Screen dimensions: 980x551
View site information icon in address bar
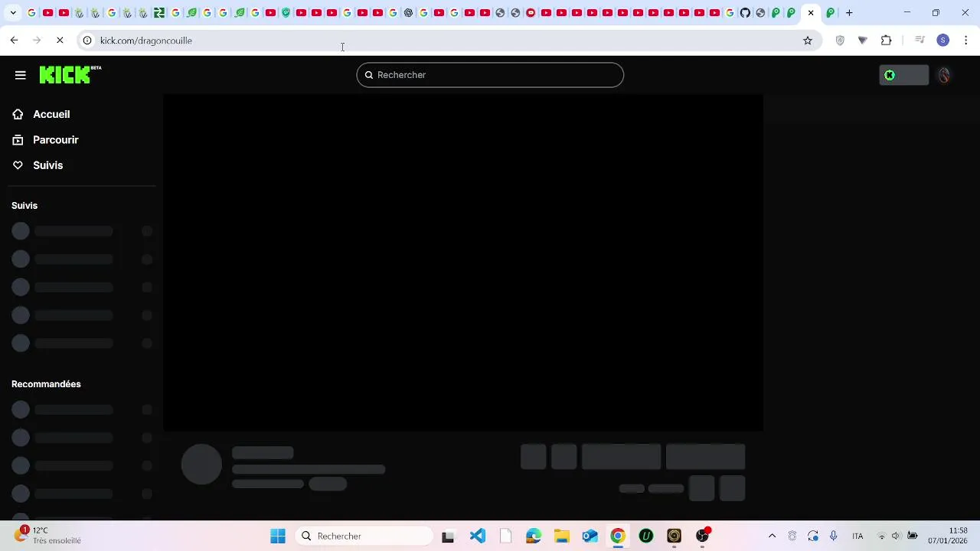pyautogui.click(x=87, y=40)
